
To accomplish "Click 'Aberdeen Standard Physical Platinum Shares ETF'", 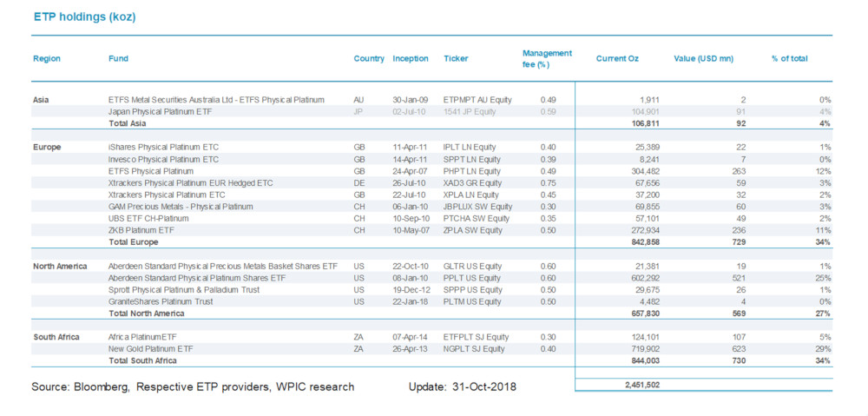I will tap(197, 278).
